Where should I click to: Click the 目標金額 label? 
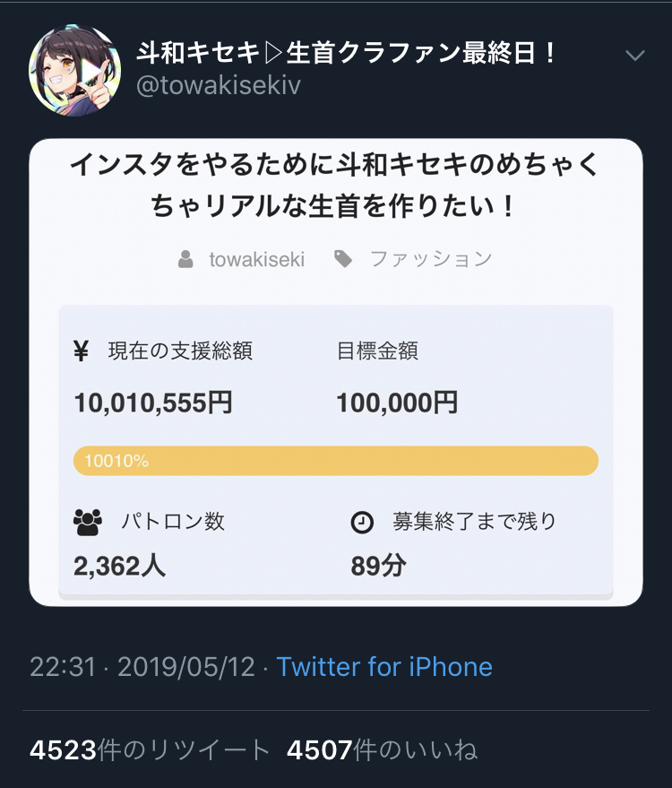pos(377,351)
